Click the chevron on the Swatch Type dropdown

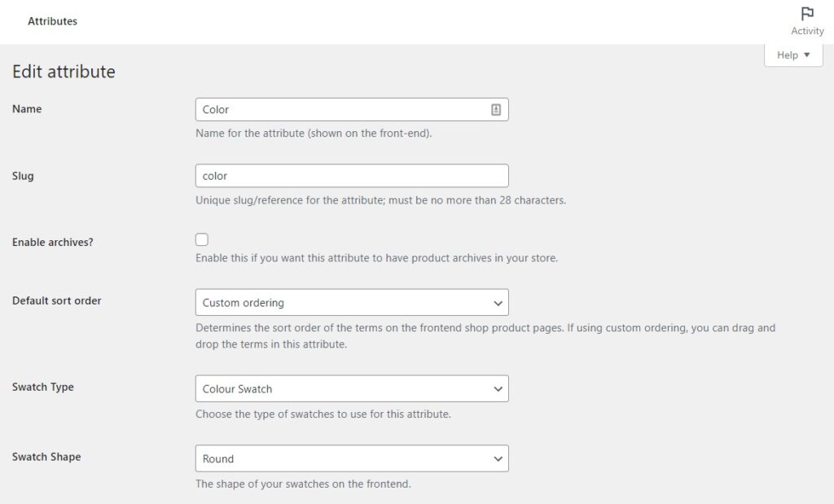tap(498, 388)
